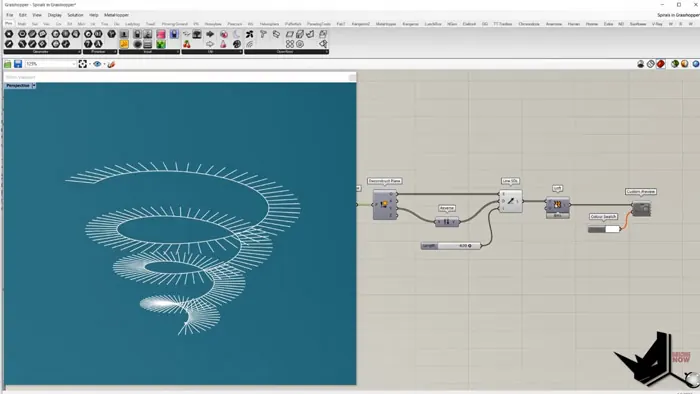Open the Solution menu

(x=75, y=15)
